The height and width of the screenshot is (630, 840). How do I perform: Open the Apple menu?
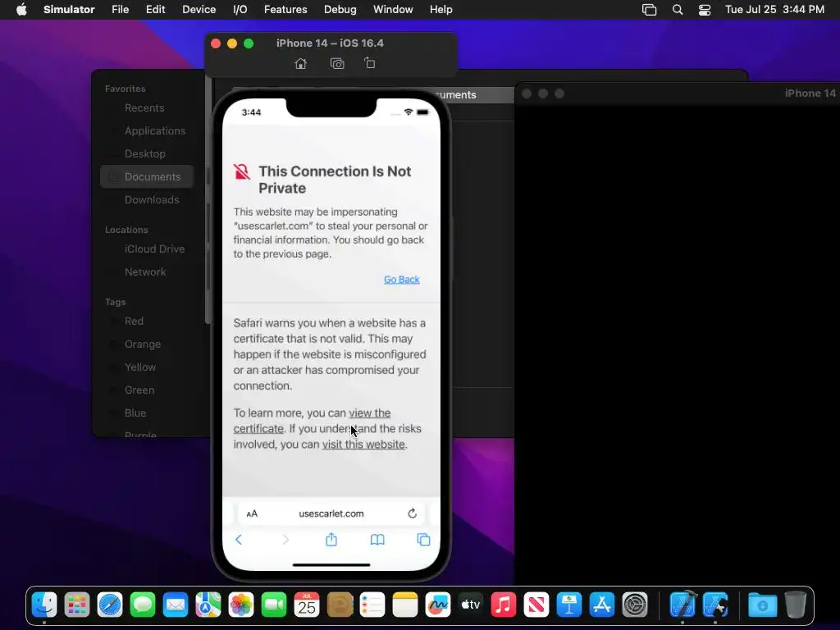point(21,10)
